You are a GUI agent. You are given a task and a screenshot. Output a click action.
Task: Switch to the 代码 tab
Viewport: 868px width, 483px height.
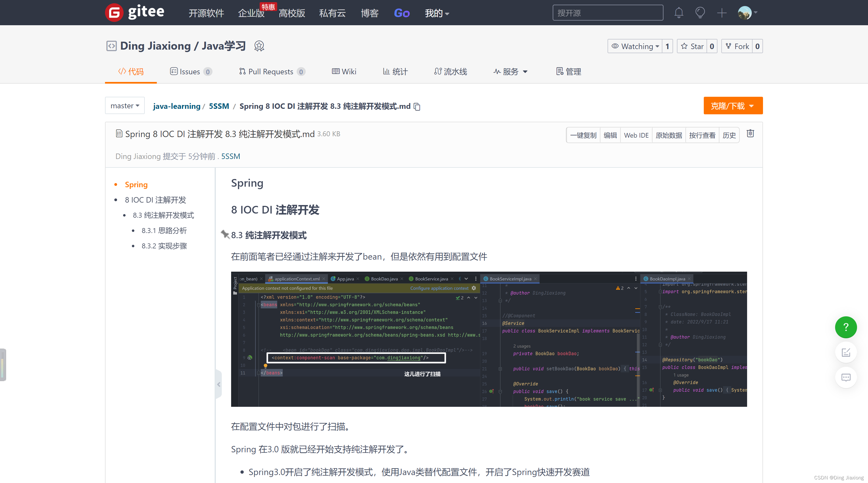pyautogui.click(x=131, y=72)
